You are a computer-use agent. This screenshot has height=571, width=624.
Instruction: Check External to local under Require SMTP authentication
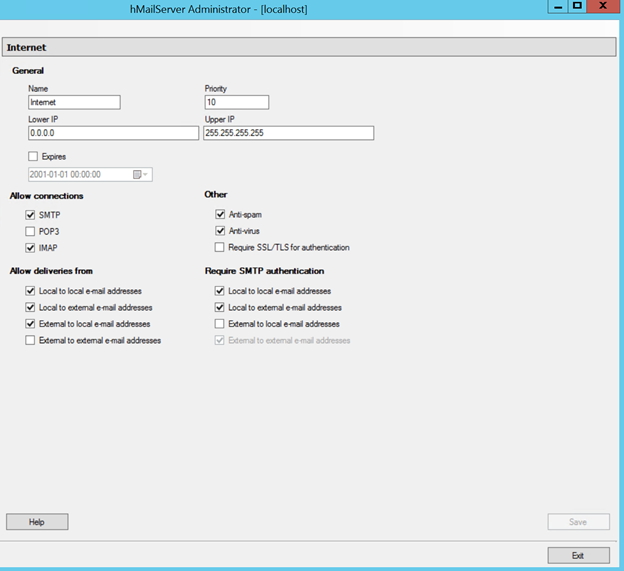point(219,324)
